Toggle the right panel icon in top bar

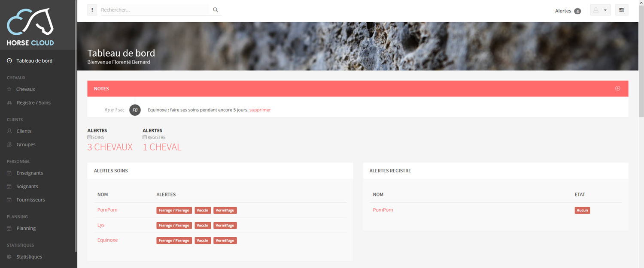621,10
